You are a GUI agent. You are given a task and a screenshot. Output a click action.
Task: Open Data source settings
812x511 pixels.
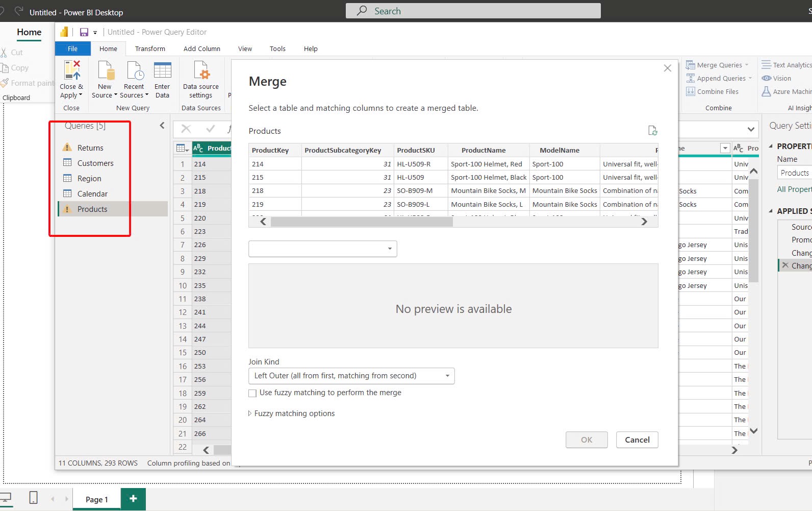(201, 70)
